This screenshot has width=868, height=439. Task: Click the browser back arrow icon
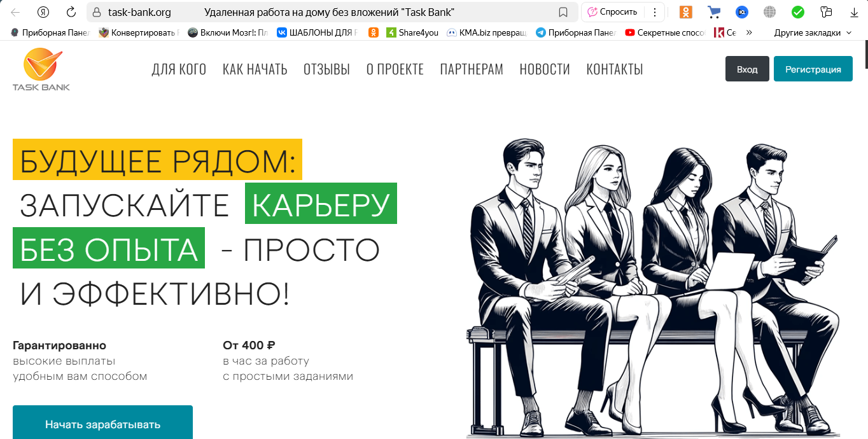pos(15,12)
